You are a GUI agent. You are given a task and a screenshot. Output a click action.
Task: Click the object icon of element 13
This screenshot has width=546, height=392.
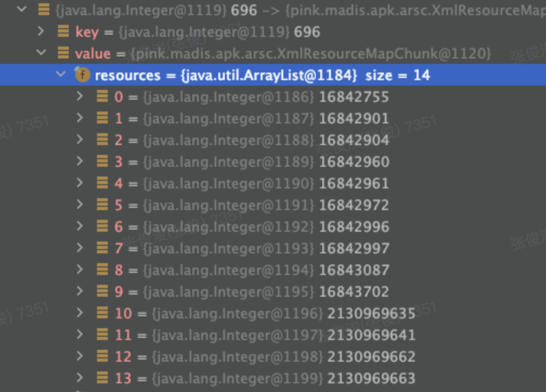click(x=102, y=378)
